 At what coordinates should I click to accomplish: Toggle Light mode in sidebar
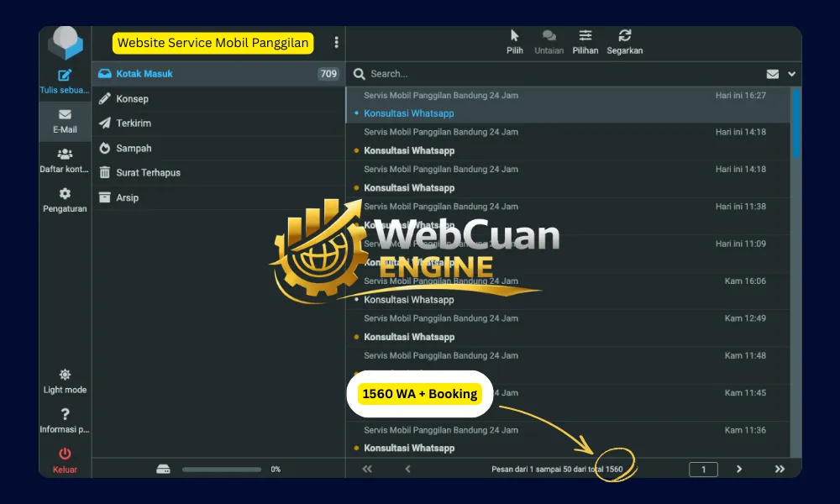click(65, 375)
